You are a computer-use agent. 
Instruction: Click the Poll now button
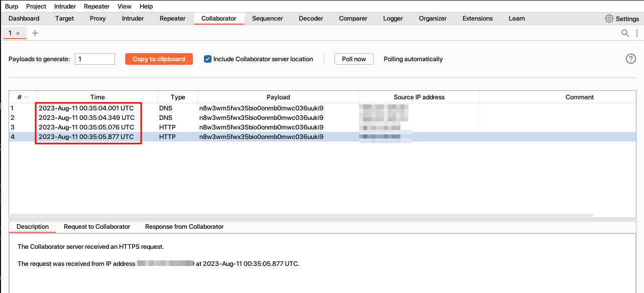pyautogui.click(x=354, y=59)
